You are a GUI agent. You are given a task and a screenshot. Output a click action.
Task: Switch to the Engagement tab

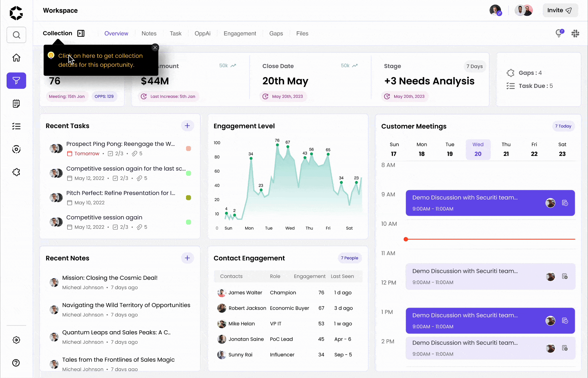click(x=240, y=34)
